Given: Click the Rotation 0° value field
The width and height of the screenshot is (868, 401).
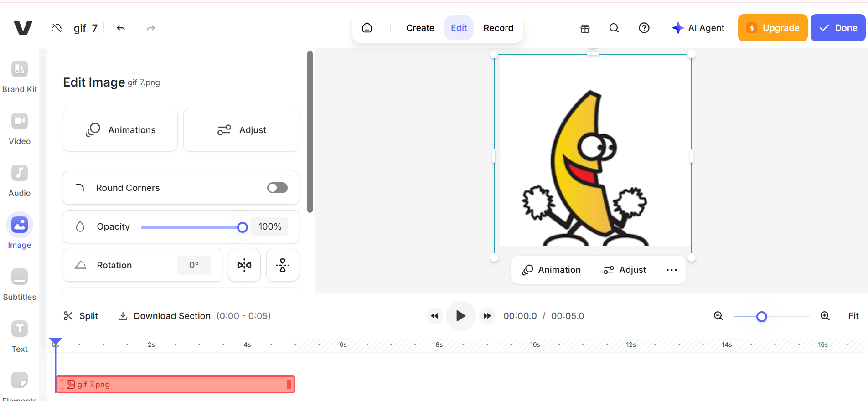Looking at the screenshot, I should point(194,265).
